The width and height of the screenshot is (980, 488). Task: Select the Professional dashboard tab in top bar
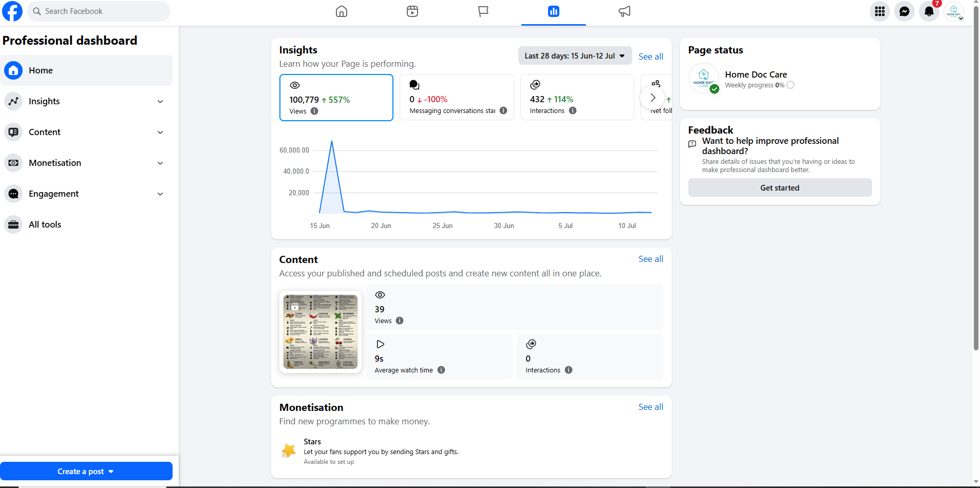(554, 12)
